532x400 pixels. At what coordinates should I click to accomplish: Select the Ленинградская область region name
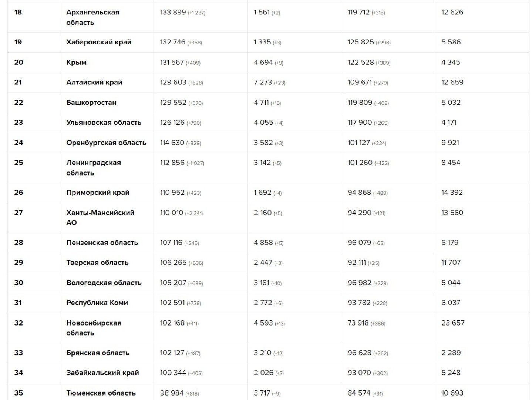(x=94, y=168)
